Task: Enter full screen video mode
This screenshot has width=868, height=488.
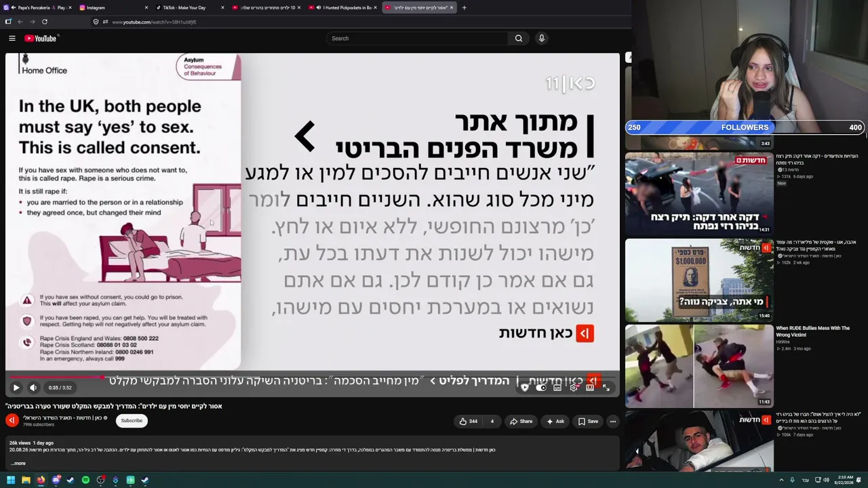Action: point(606,388)
